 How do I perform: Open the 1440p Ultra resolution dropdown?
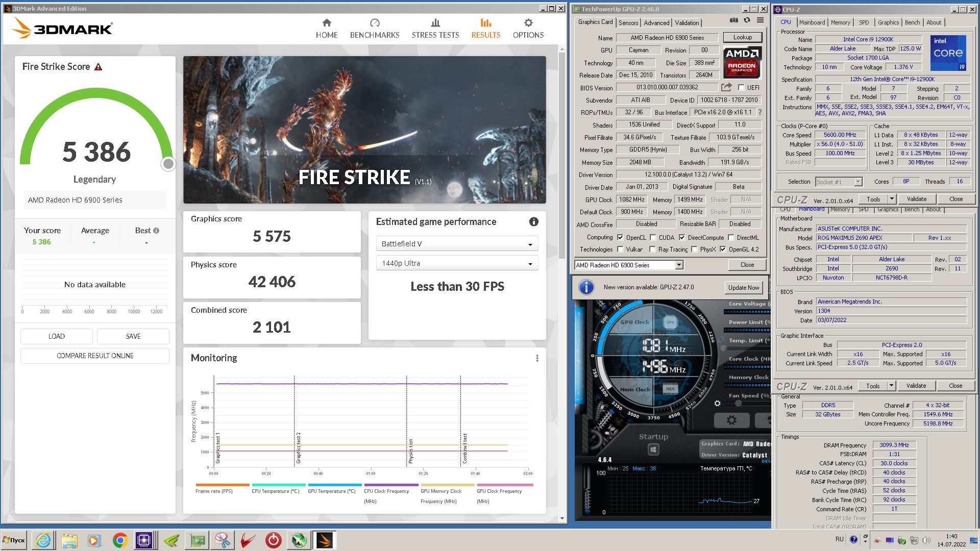click(457, 263)
